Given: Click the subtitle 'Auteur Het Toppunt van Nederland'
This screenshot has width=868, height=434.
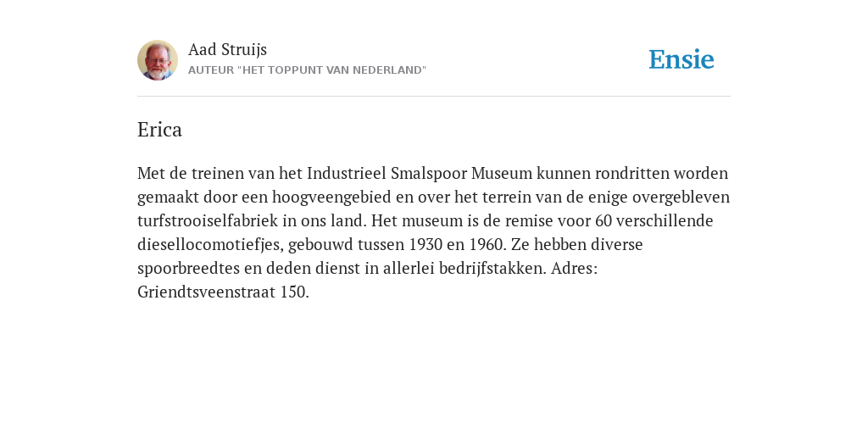Looking at the screenshot, I should click(307, 70).
